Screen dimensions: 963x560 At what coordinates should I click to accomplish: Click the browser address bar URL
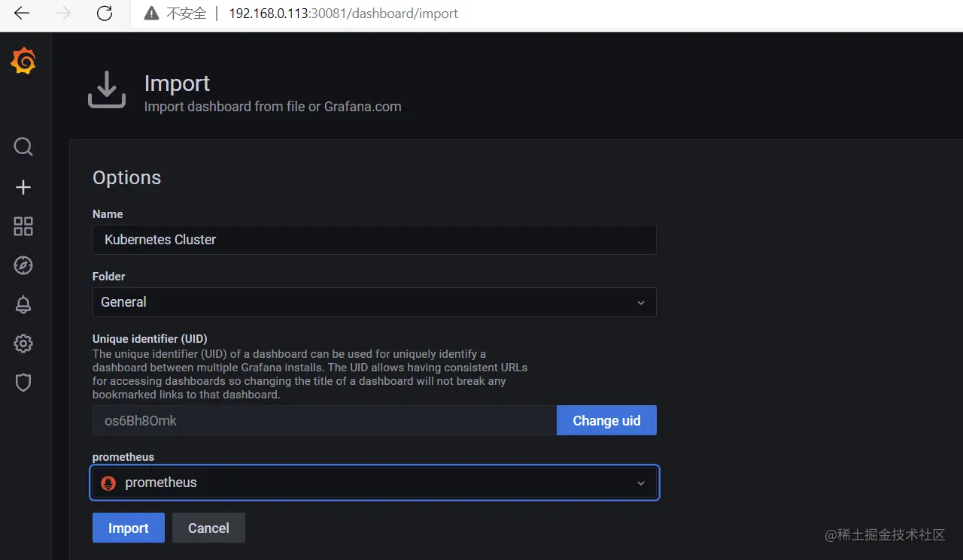coord(343,14)
